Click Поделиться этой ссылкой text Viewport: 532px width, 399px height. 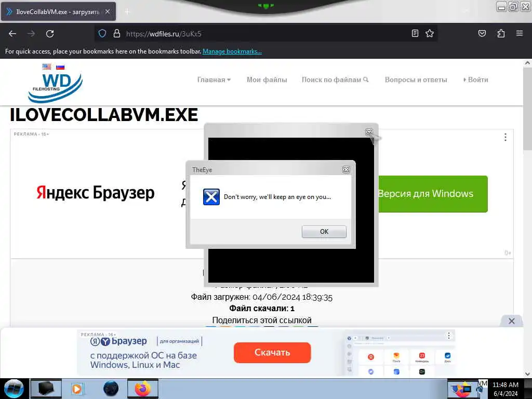click(x=262, y=320)
